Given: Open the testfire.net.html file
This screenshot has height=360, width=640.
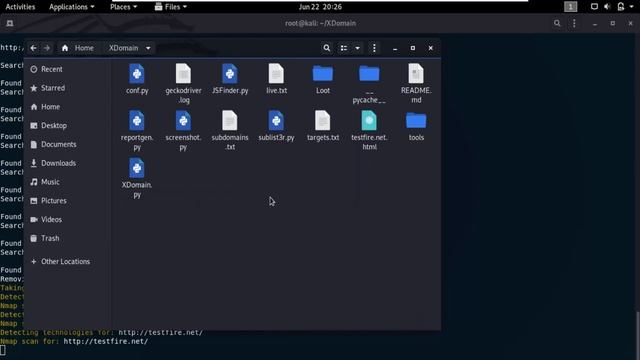Looking at the screenshot, I should pyautogui.click(x=369, y=131).
